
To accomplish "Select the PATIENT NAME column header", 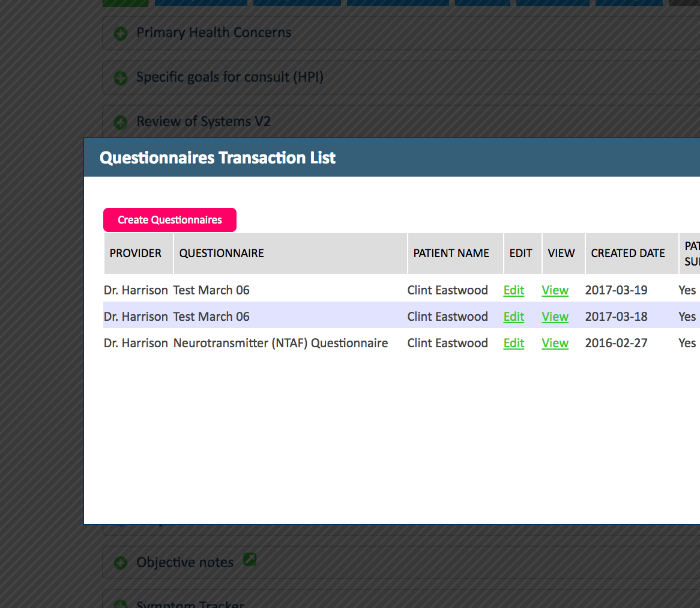I will [x=455, y=254].
